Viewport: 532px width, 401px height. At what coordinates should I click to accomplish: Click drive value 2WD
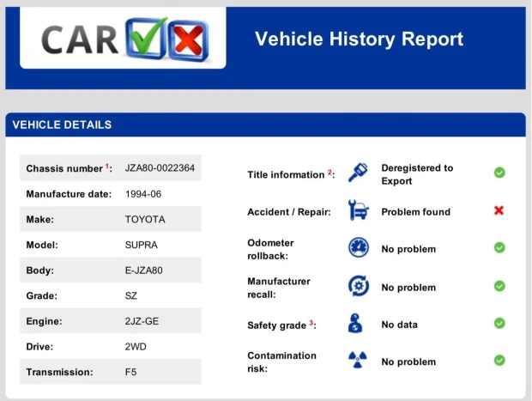coord(136,347)
